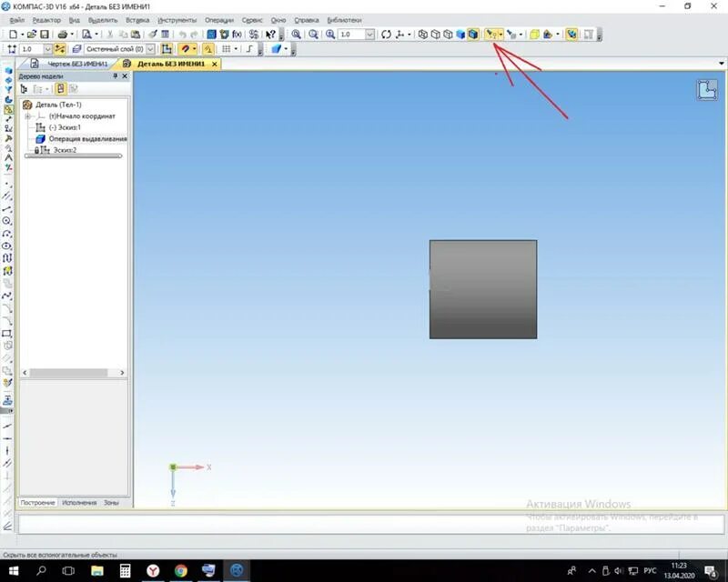Open the Вид menu
The height and width of the screenshot is (582, 728).
[x=75, y=20]
